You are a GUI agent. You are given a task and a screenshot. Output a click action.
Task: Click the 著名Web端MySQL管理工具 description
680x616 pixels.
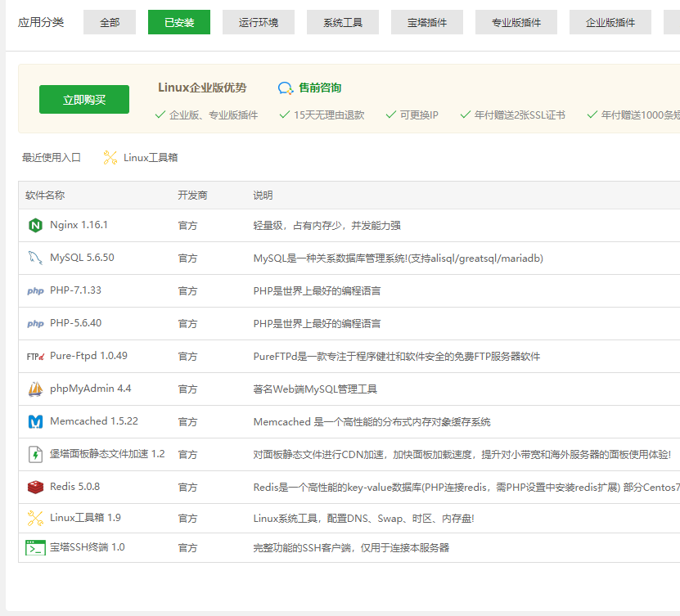[x=315, y=389]
